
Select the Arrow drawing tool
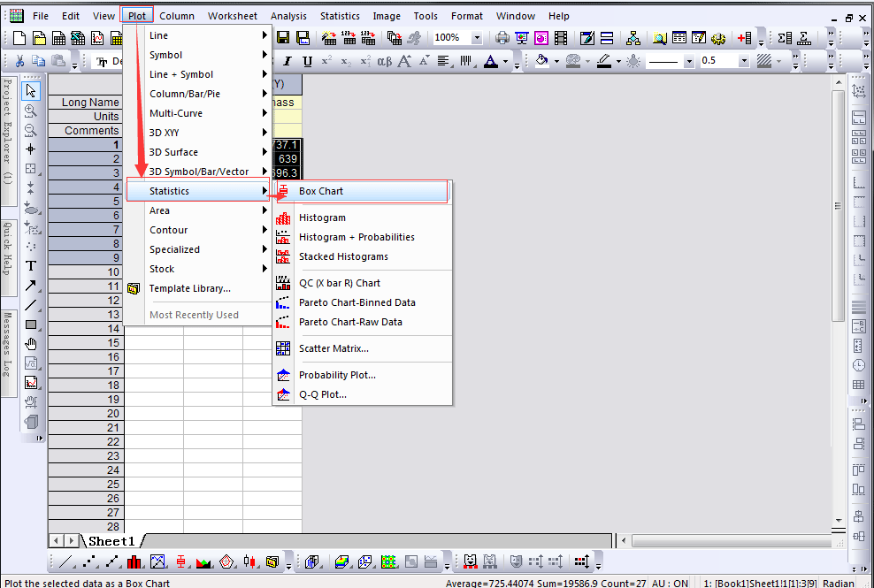coord(31,286)
